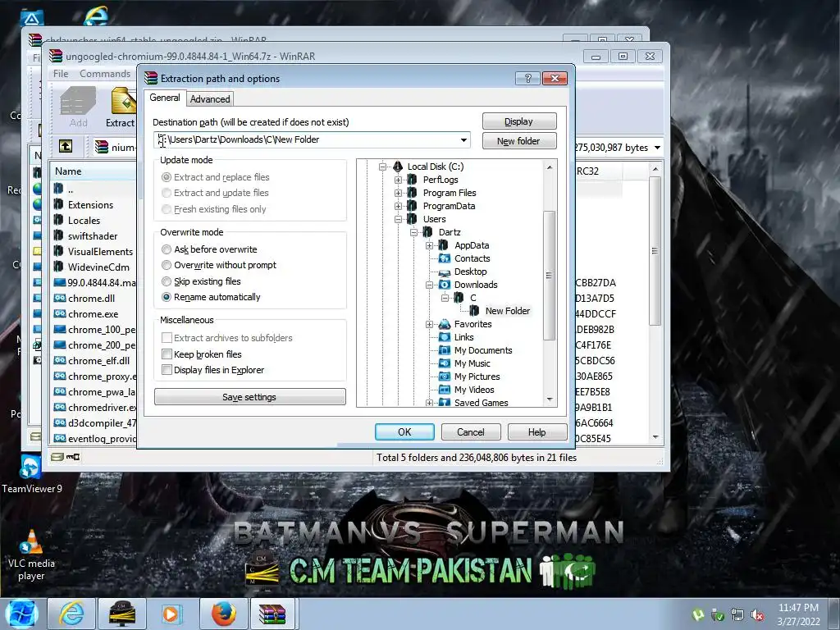
Task: Click the Display button
Action: pos(519,121)
